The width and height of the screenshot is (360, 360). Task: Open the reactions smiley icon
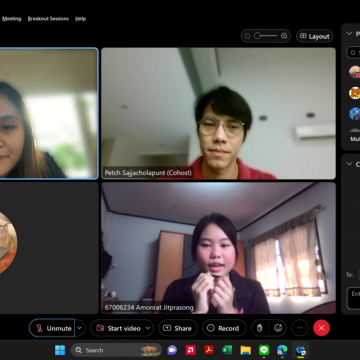(278, 328)
